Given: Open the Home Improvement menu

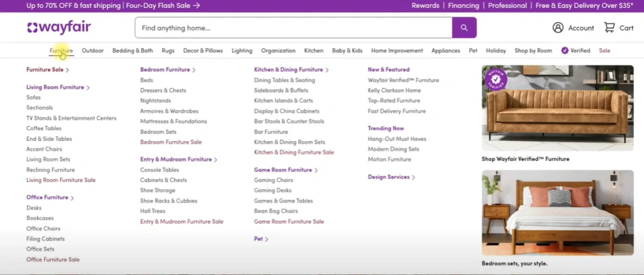Looking at the screenshot, I should tap(397, 50).
